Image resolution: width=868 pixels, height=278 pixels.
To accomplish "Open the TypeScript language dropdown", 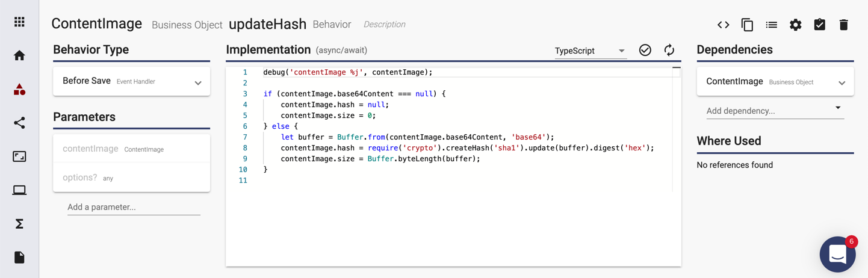I will coord(590,51).
